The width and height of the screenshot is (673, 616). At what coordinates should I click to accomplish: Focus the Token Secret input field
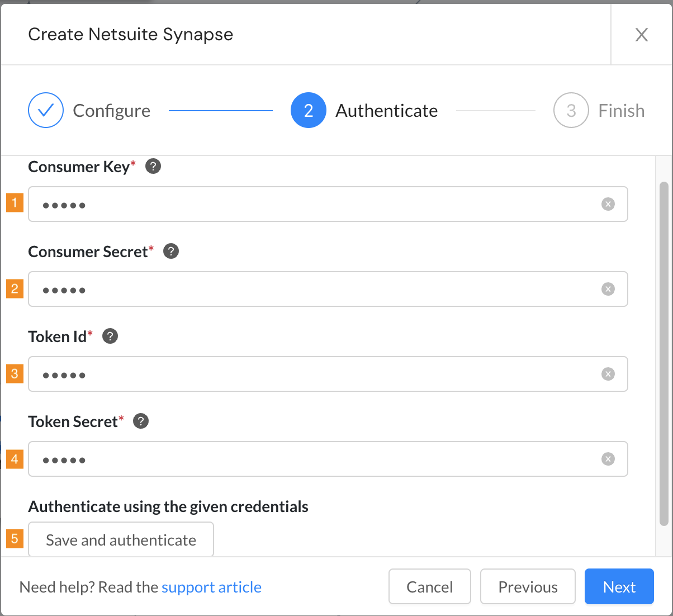pos(328,459)
